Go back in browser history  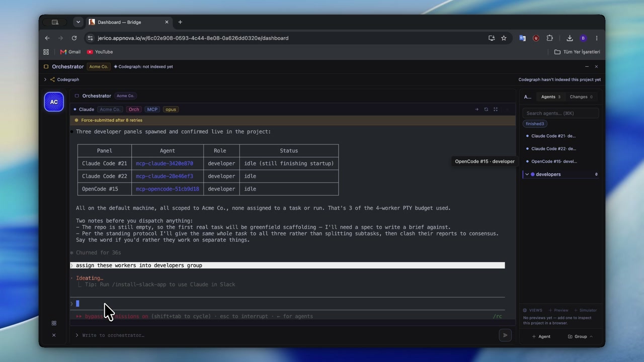pos(47,38)
